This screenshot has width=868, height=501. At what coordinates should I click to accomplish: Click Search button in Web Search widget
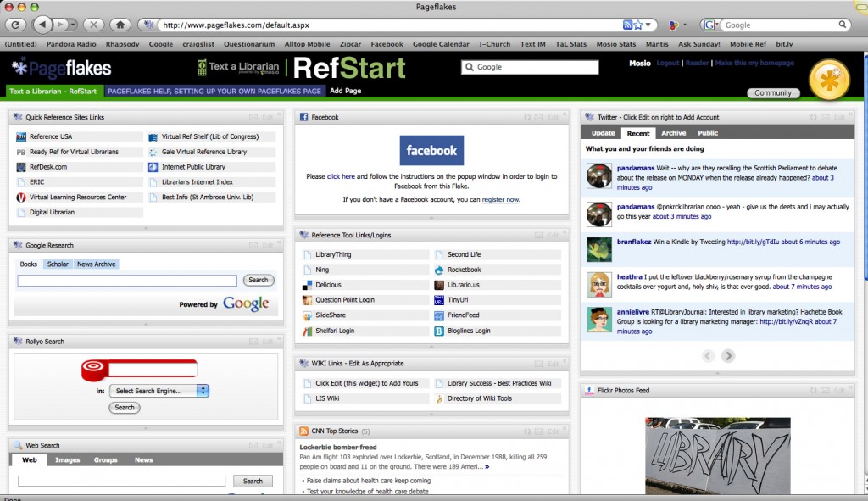[x=253, y=481]
